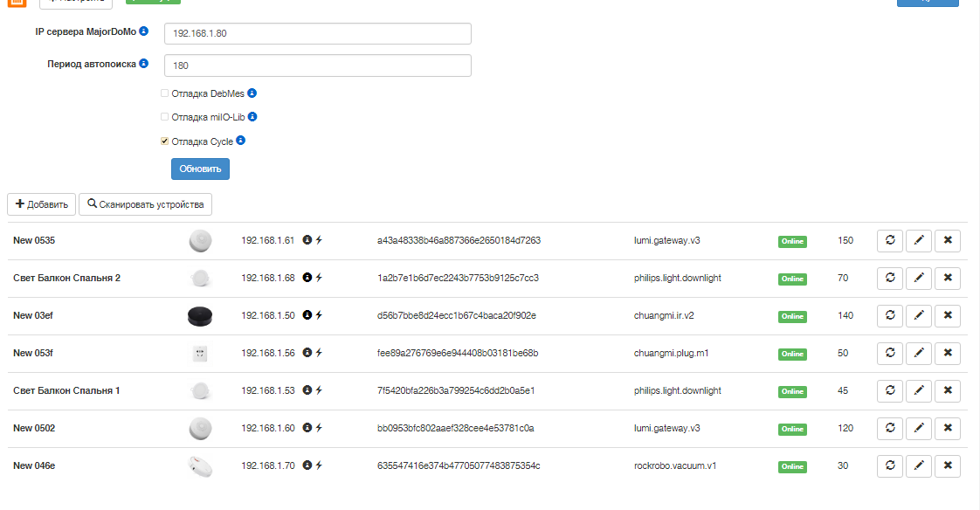980x510 pixels.
Task: Click model text chuangmi.ir.v2
Action: [x=664, y=315]
